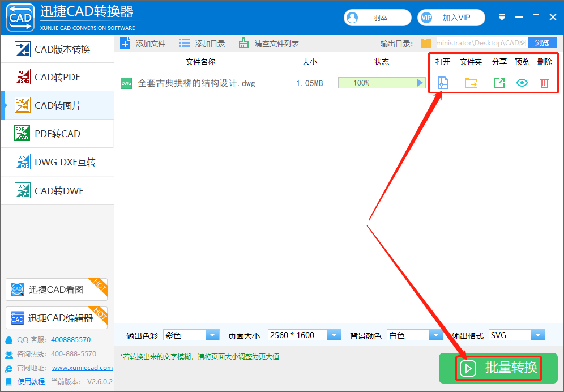Open the 背景颜色 dropdown

click(x=415, y=335)
